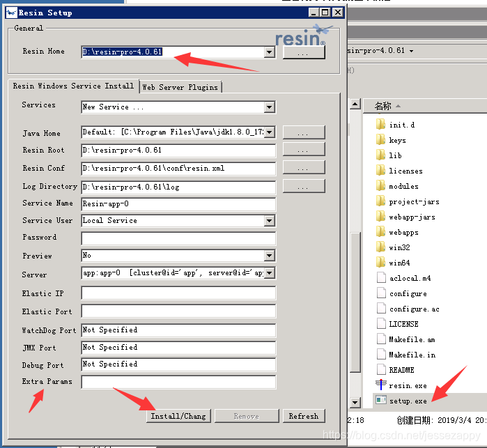
Task: Click Explorer scrollbar up arrow
Action: [355, 104]
